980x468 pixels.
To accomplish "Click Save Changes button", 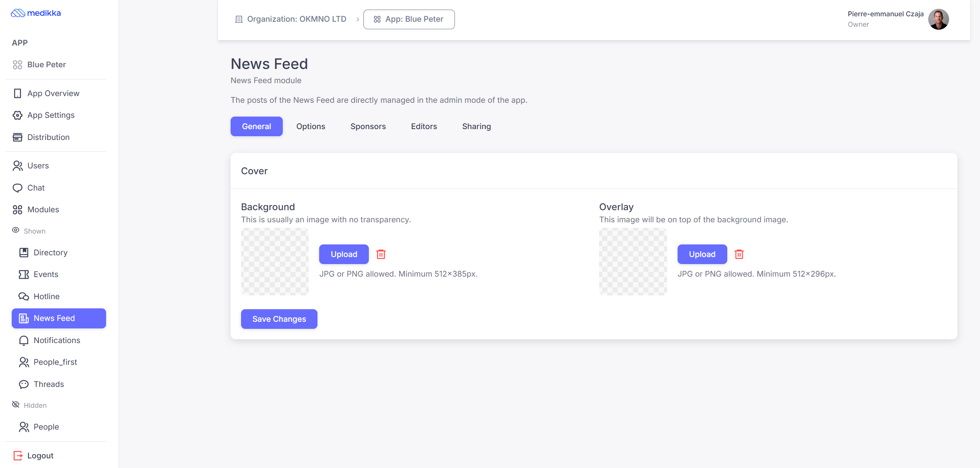I will click(279, 319).
